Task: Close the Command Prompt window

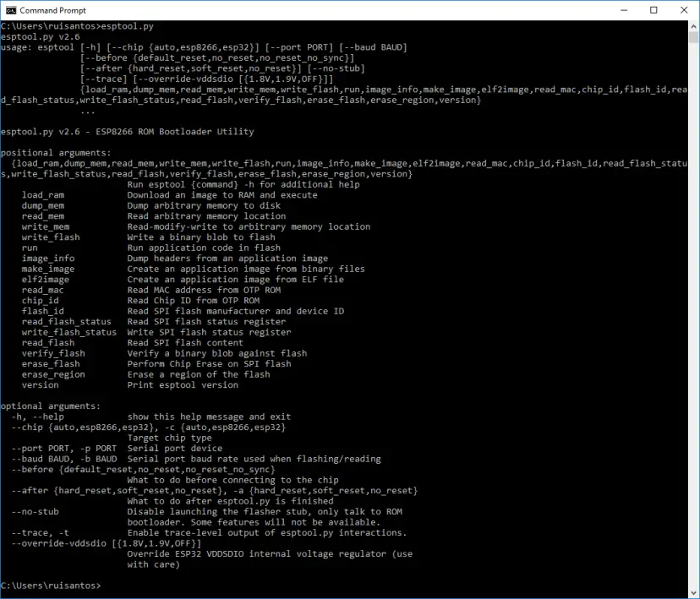Action: point(684,10)
